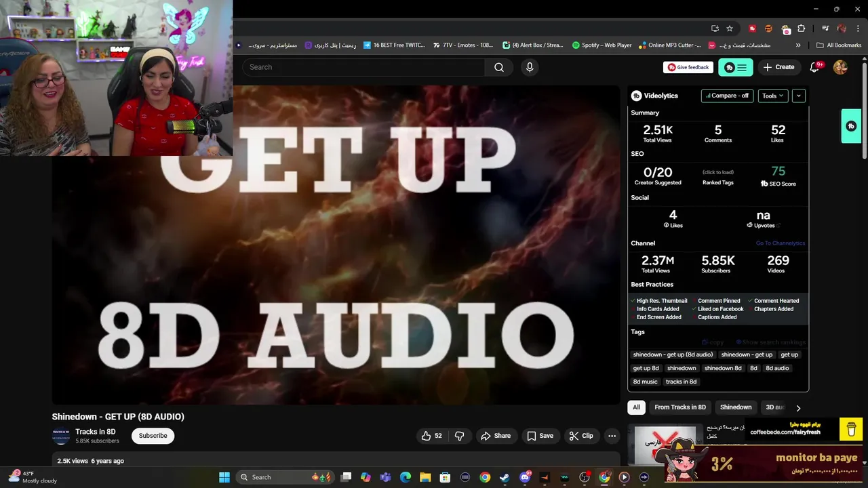Bookmark this page with the star icon

(x=730, y=28)
